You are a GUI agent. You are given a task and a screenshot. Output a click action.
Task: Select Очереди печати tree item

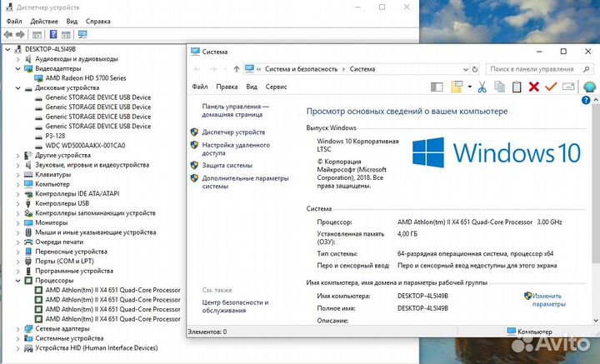(x=59, y=242)
